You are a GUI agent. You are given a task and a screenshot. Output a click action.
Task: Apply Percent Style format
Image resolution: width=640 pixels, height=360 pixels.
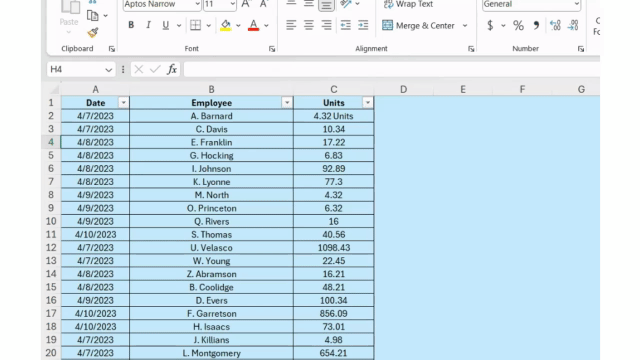[x=518, y=25]
